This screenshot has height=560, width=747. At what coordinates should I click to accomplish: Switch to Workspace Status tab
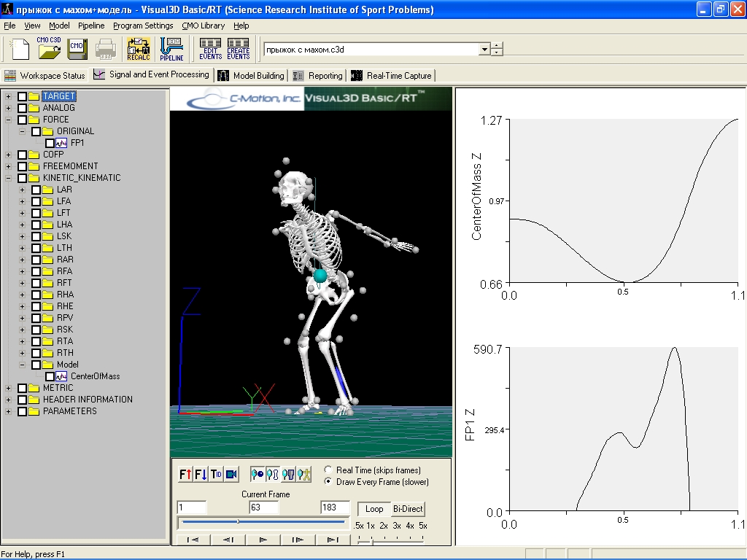point(44,76)
